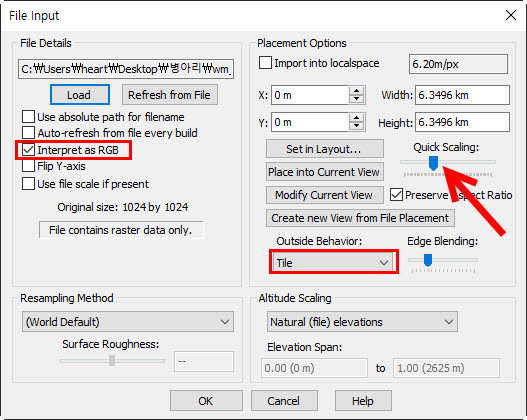Confirm with the OK button
Viewport: 527px width, 420px height.
click(206, 401)
